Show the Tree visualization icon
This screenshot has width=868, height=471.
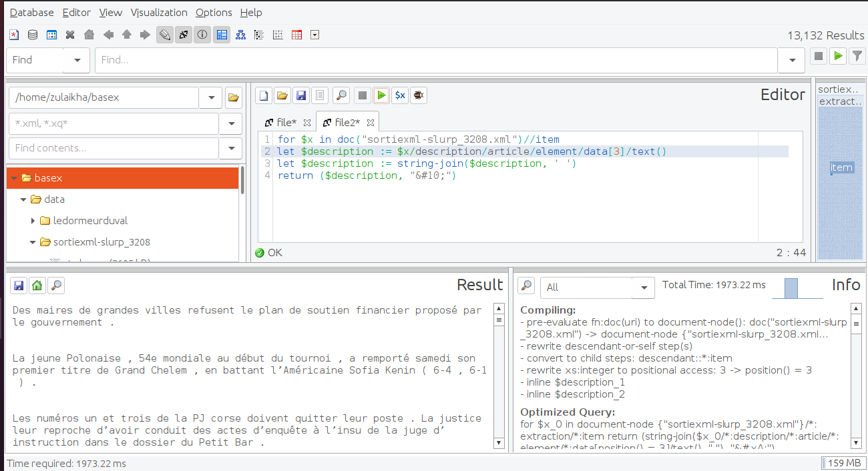tap(240, 35)
